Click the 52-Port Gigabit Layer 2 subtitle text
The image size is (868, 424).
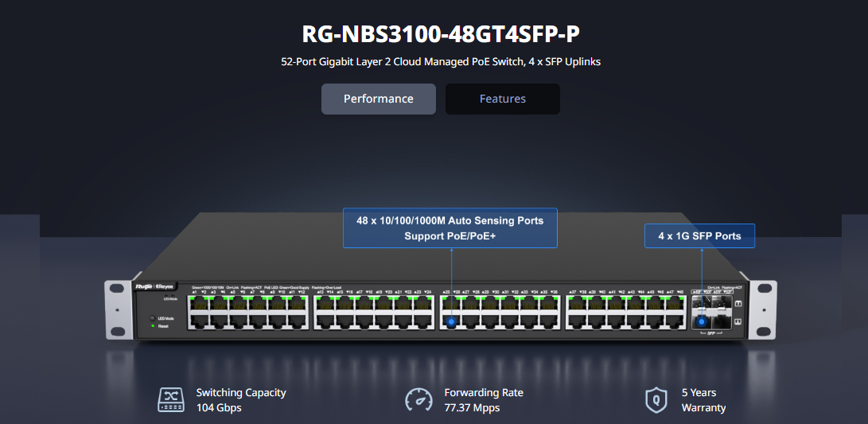point(441,62)
